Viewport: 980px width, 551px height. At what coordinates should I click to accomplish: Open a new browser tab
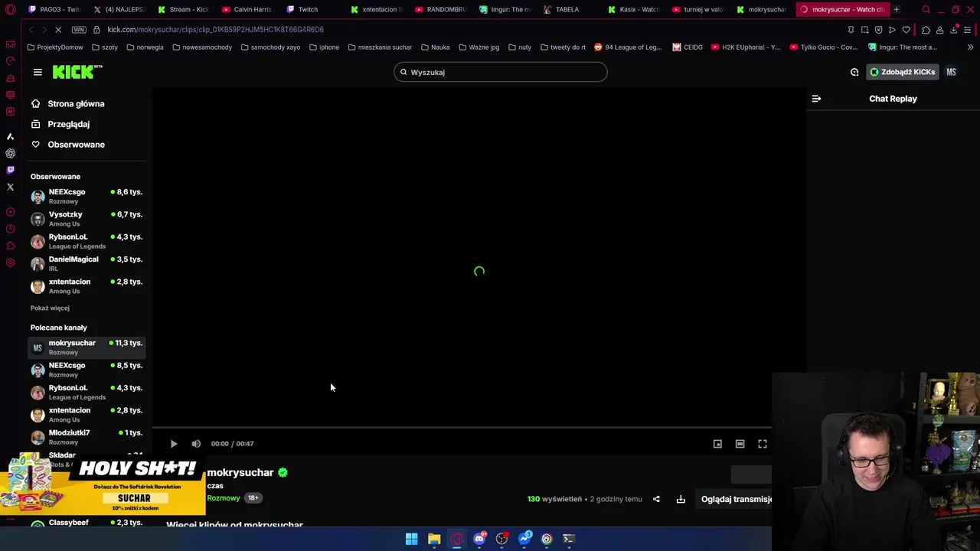pyautogui.click(x=897, y=9)
